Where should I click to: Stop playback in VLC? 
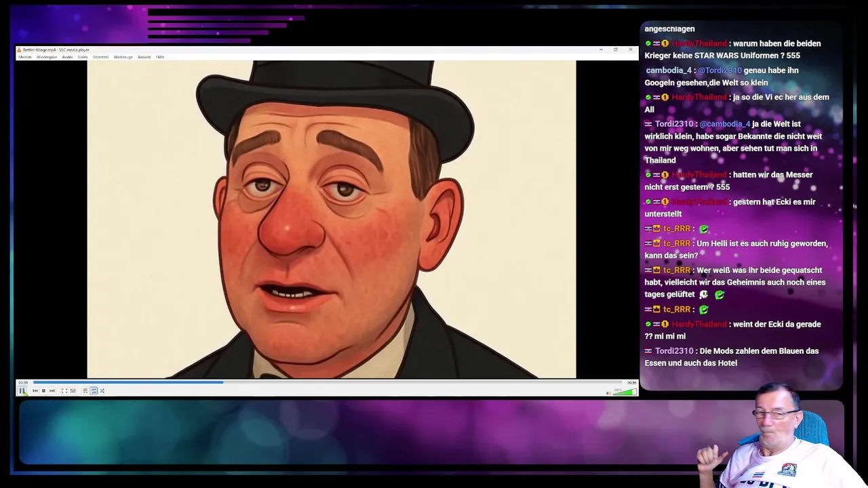tap(43, 390)
